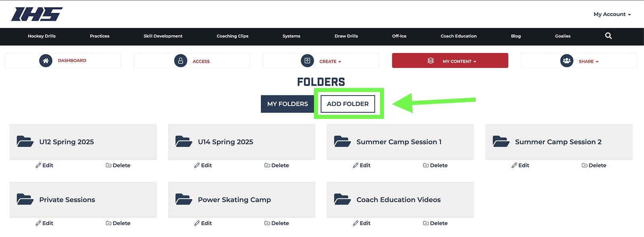644x237 pixels.
Task: Open the Hockey Drills menu item
Action: click(42, 36)
